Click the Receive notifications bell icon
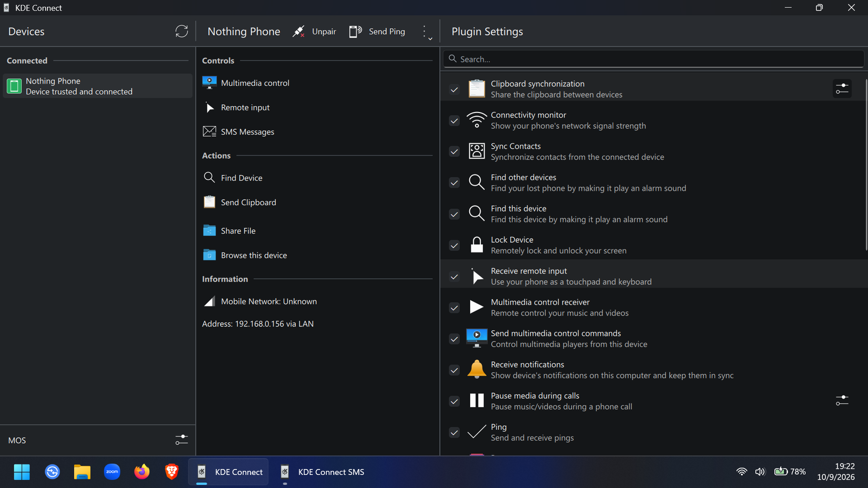Viewport: 868px width, 488px height. (x=477, y=369)
